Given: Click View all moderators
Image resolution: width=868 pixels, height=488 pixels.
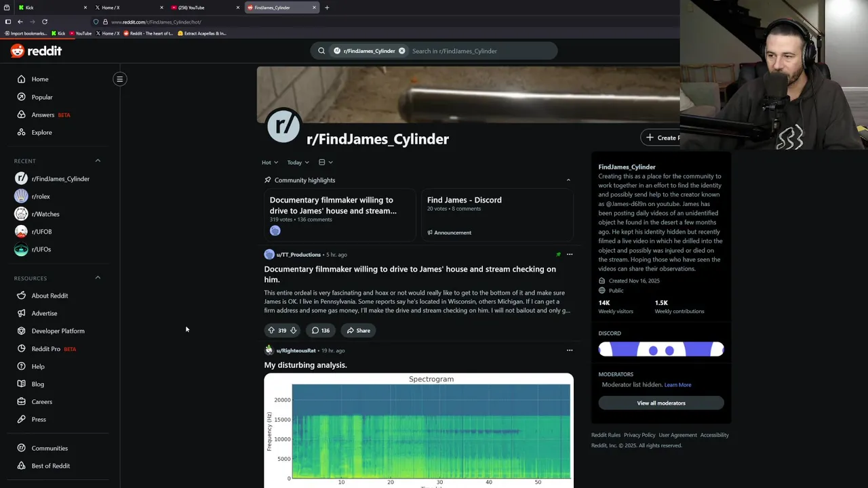Looking at the screenshot, I should [661, 403].
